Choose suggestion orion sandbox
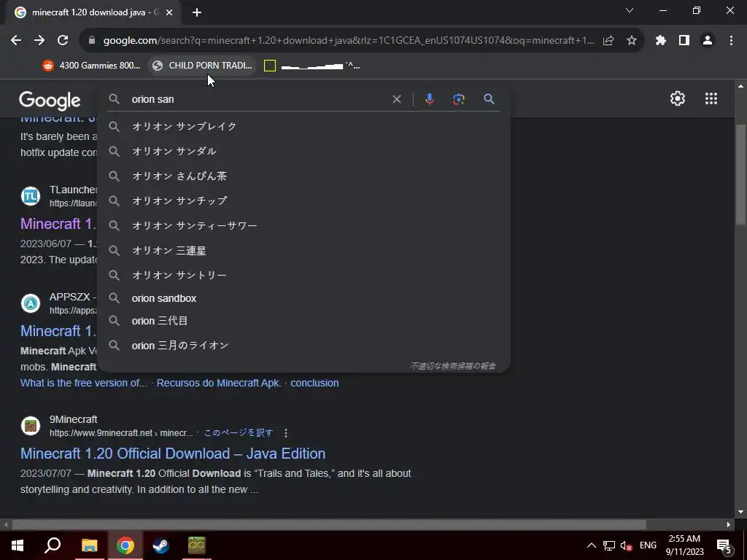Screen dimensions: 747x560 click(x=304, y=298)
